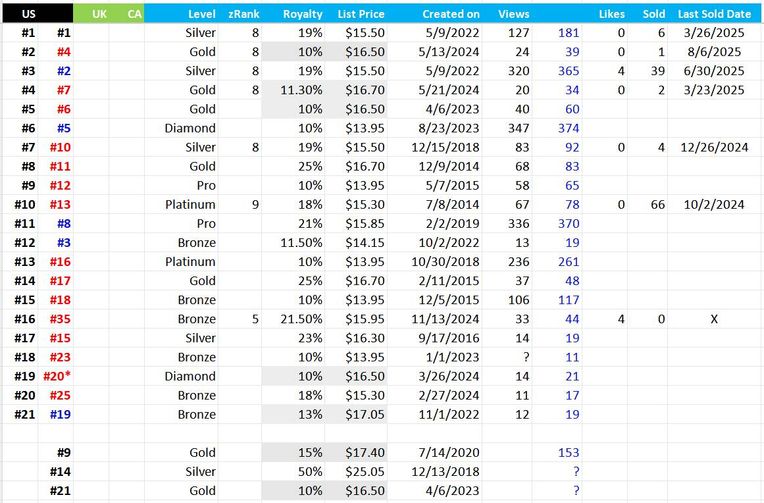Click the sold count 66 cell
This screenshot has width=764, height=503.
pos(655,205)
